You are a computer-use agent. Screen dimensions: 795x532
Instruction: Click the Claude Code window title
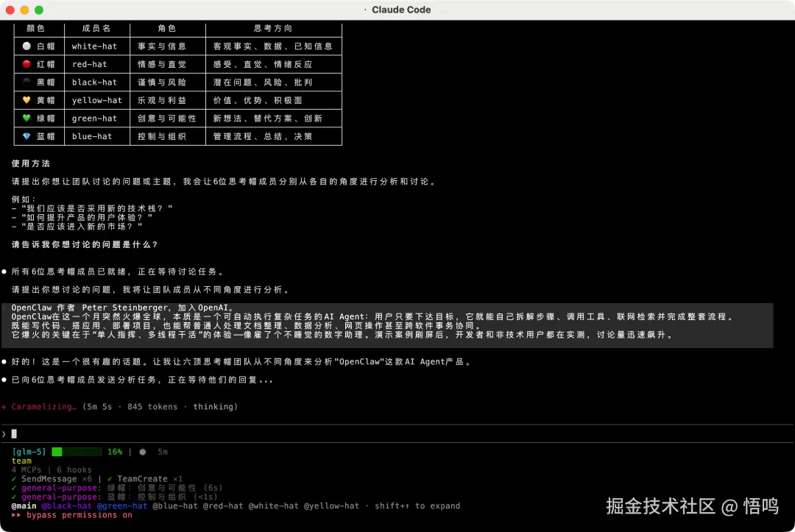tap(401, 10)
